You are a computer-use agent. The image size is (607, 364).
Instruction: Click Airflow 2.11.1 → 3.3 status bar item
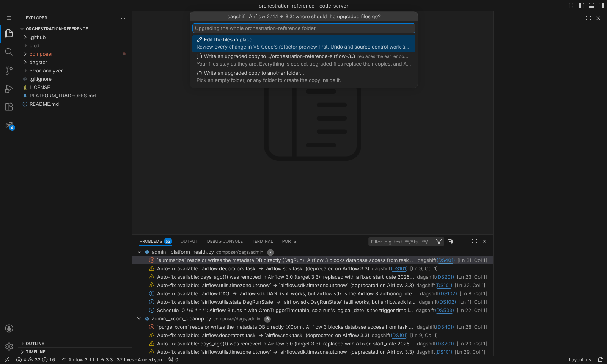[x=112, y=360]
